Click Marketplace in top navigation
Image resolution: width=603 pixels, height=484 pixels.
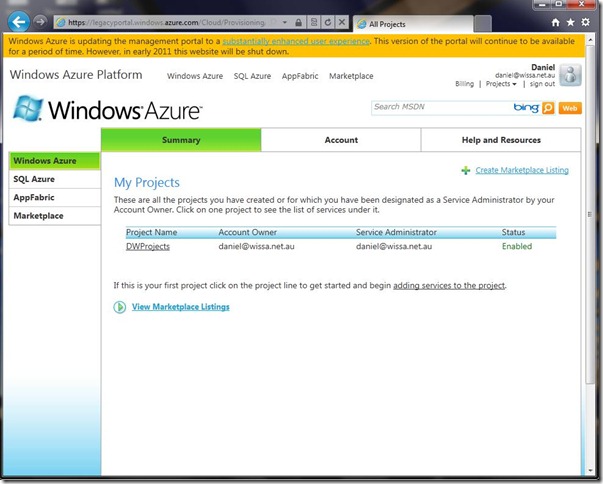(351, 76)
